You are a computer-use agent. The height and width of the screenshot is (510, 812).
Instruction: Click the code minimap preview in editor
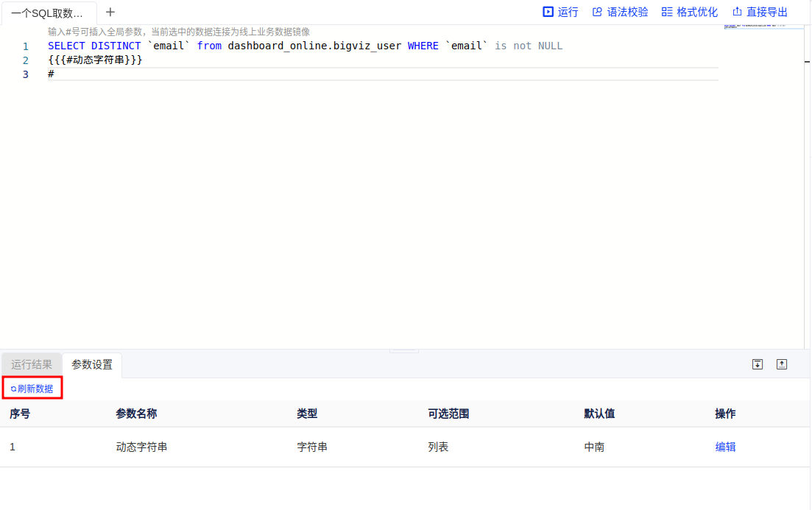(x=762, y=26)
